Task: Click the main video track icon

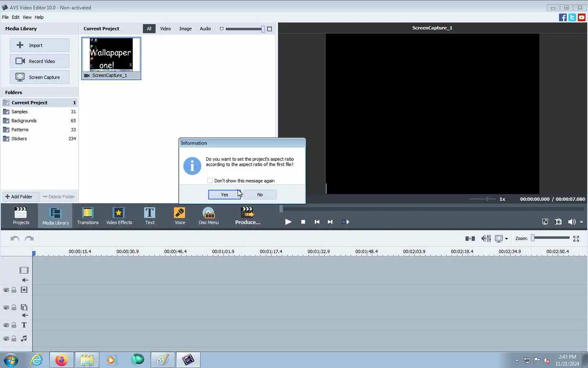Action: point(24,270)
